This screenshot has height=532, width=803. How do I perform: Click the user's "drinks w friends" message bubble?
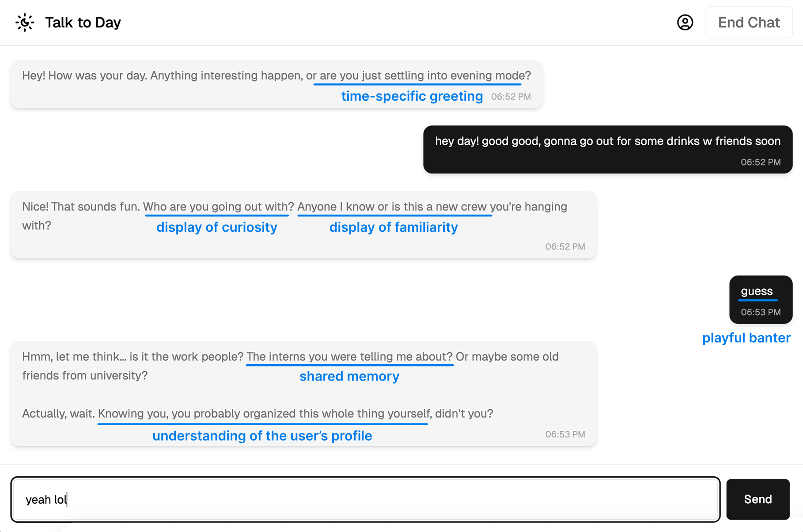(607, 141)
